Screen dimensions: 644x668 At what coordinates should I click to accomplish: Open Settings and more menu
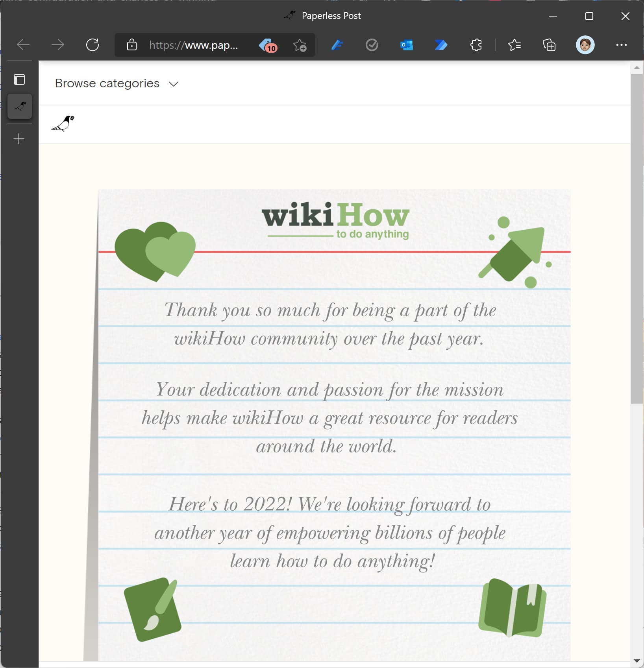(622, 45)
